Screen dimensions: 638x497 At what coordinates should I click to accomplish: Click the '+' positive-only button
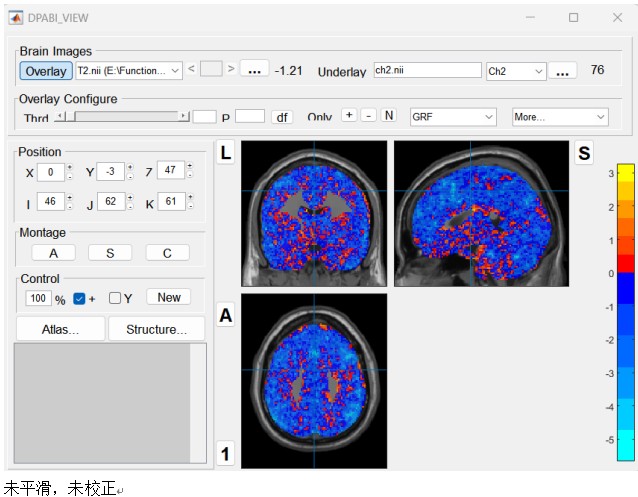coord(349,116)
